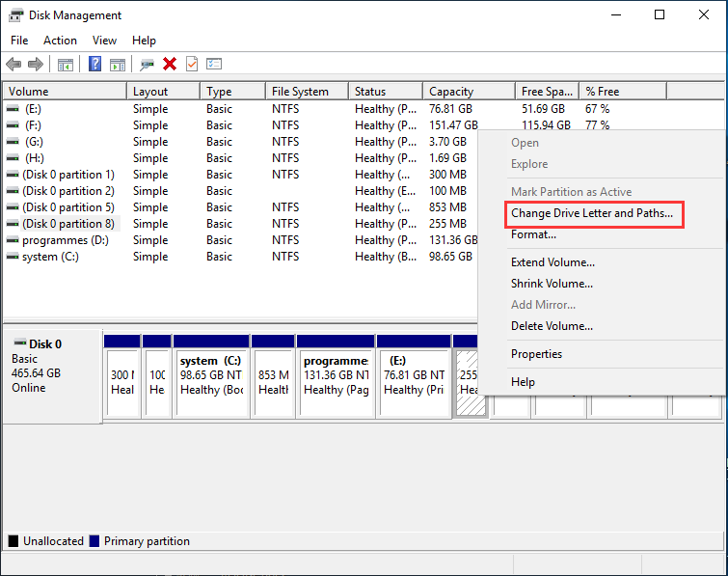Click the Disk 0 header disk icon

[20, 343]
